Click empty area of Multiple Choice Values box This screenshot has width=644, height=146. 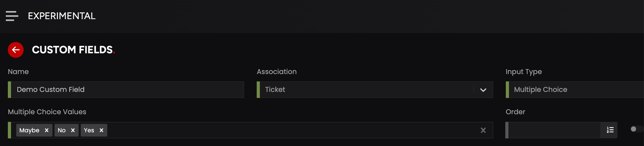click(x=280, y=130)
